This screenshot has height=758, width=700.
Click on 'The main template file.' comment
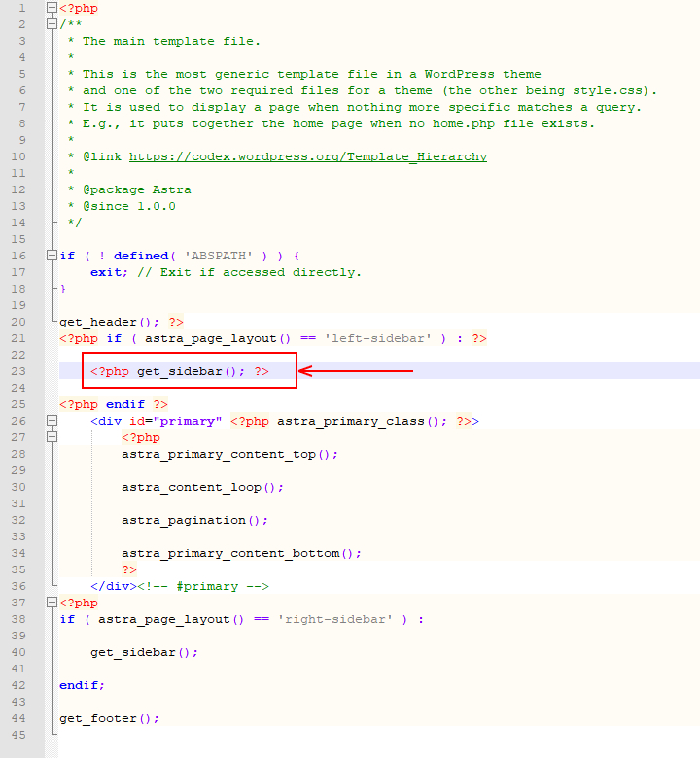(171, 41)
